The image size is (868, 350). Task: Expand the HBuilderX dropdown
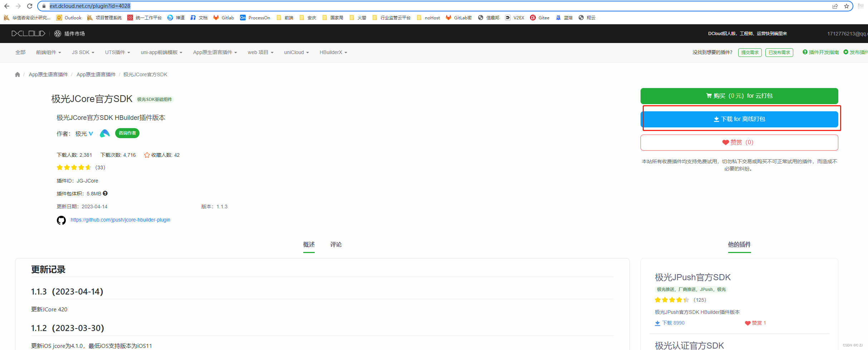(333, 52)
